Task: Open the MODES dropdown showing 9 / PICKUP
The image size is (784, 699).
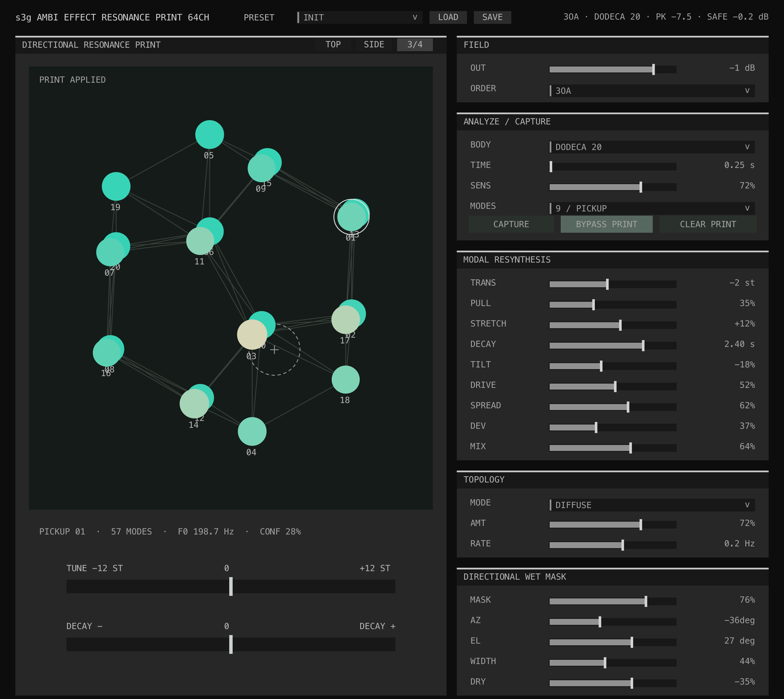Action: pos(652,208)
